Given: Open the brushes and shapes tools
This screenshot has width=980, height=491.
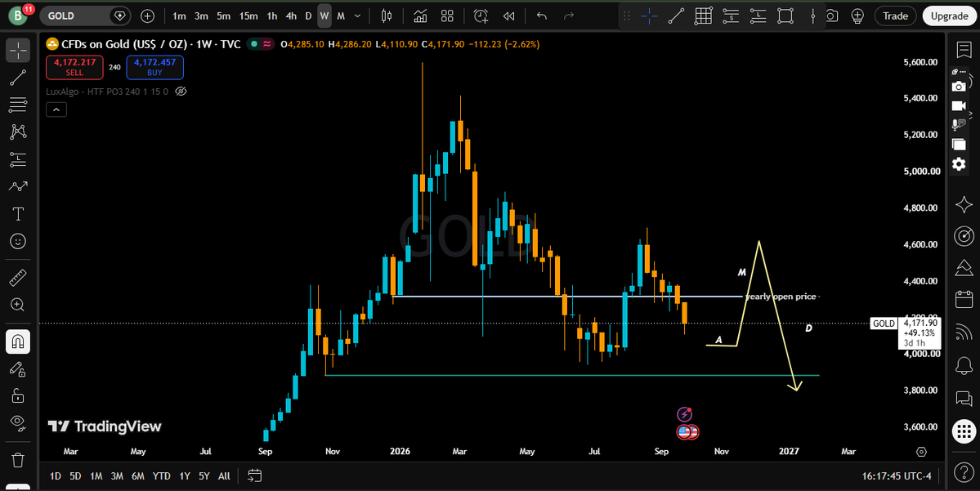Looking at the screenshot, I should tap(18, 186).
